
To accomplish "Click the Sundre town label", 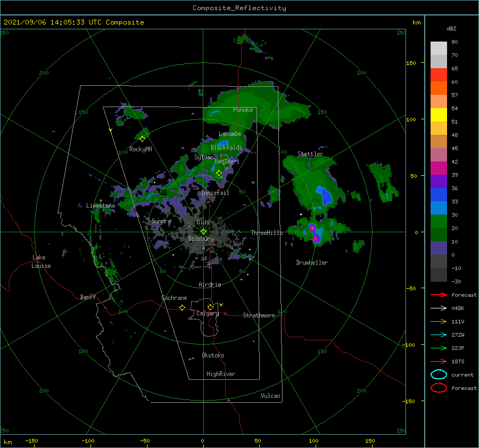I will click(x=161, y=221).
